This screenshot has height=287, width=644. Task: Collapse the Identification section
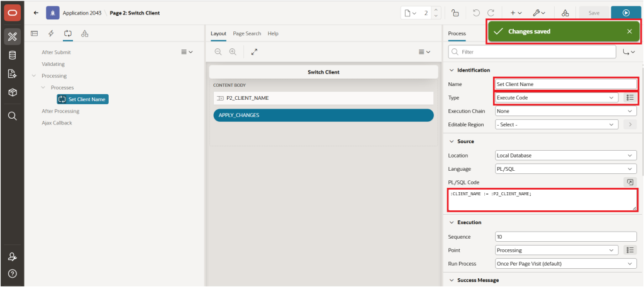coord(452,70)
